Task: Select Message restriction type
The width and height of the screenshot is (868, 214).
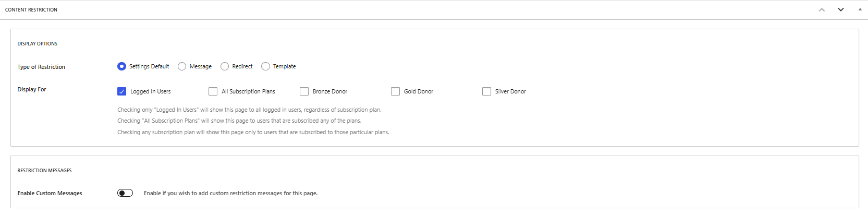Action: pyautogui.click(x=182, y=66)
